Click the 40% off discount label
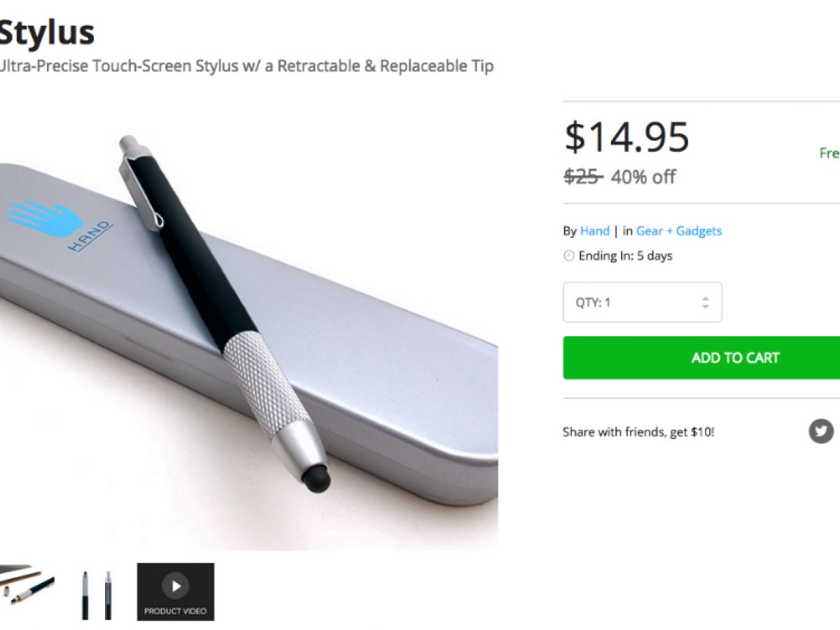840x630 pixels. (643, 177)
